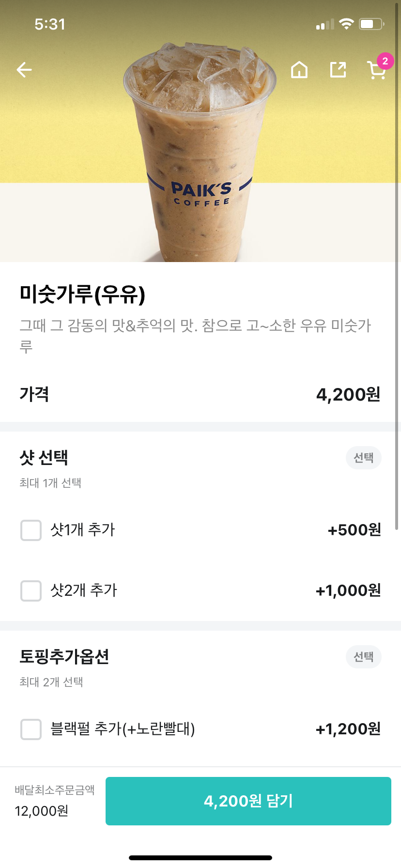401x868 pixels.
Task: Tap the 선택 badge beside 샷 선택
Action: click(x=363, y=458)
